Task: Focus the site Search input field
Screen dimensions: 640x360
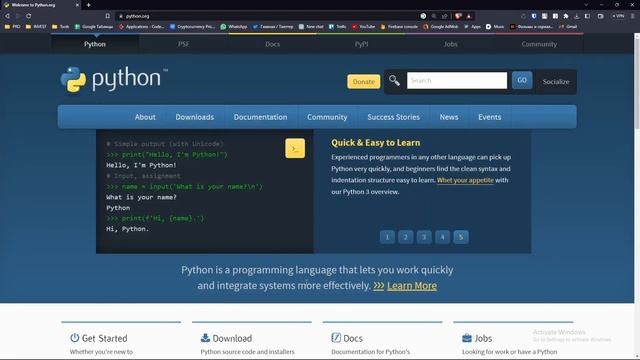Action: point(457,80)
